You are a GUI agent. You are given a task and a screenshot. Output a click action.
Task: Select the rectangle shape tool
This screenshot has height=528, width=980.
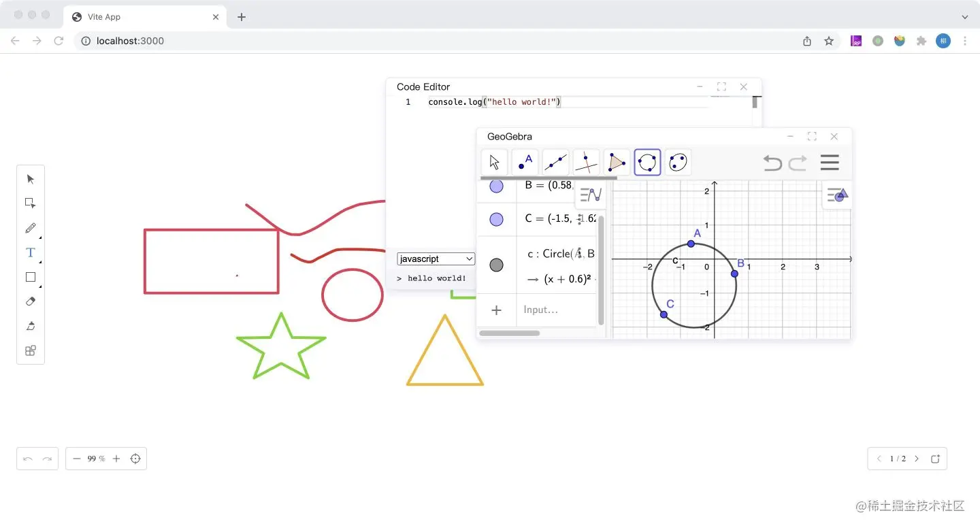[x=30, y=277]
